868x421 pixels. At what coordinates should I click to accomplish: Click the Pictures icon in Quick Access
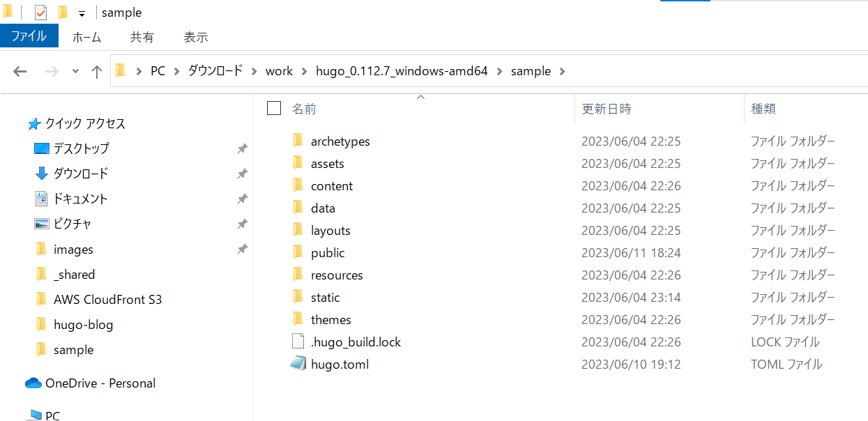(42, 224)
